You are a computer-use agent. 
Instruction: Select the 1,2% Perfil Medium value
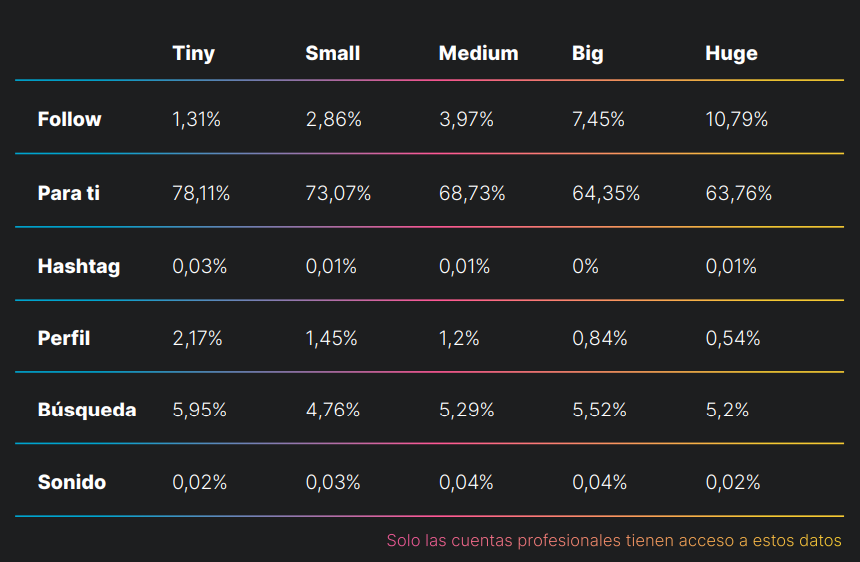tap(459, 338)
